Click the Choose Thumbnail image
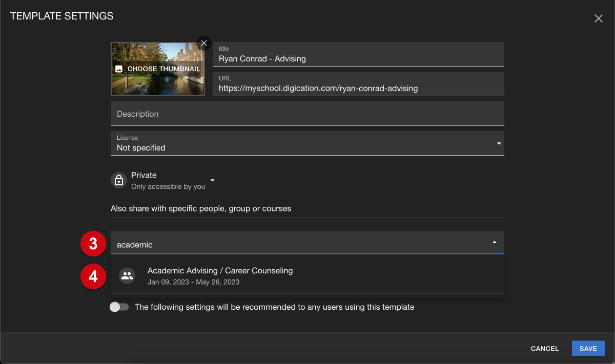 click(x=158, y=69)
